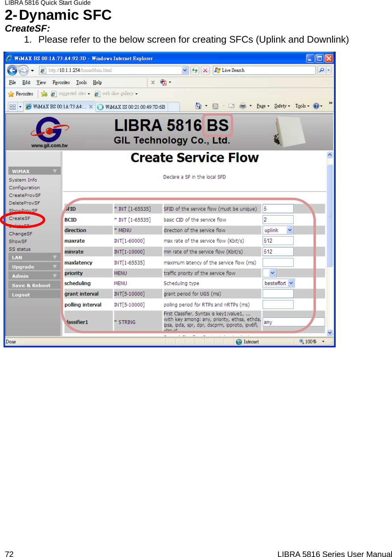Open the ShowSF sidebar link
392x557 pixels.
click(x=18, y=241)
